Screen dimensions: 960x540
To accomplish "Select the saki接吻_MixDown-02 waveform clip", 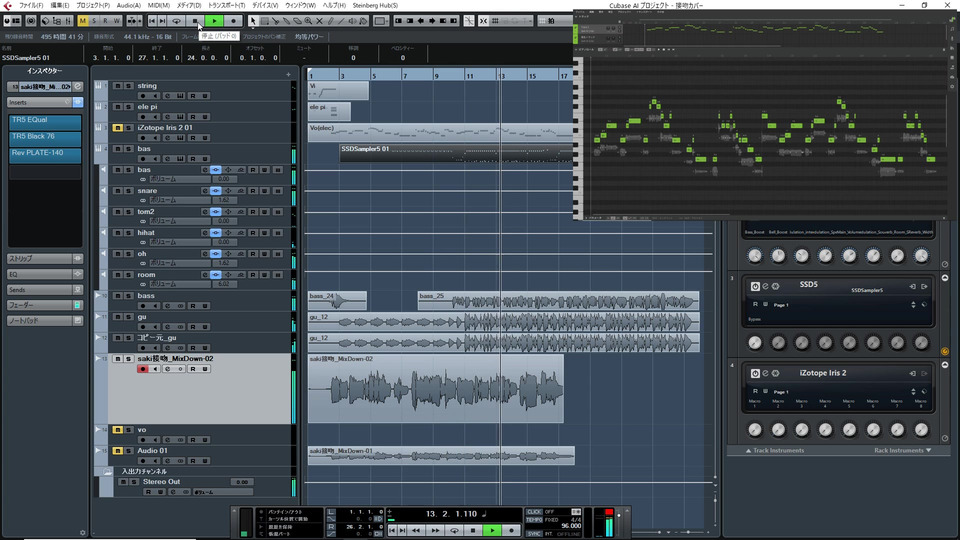I will click(x=435, y=388).
